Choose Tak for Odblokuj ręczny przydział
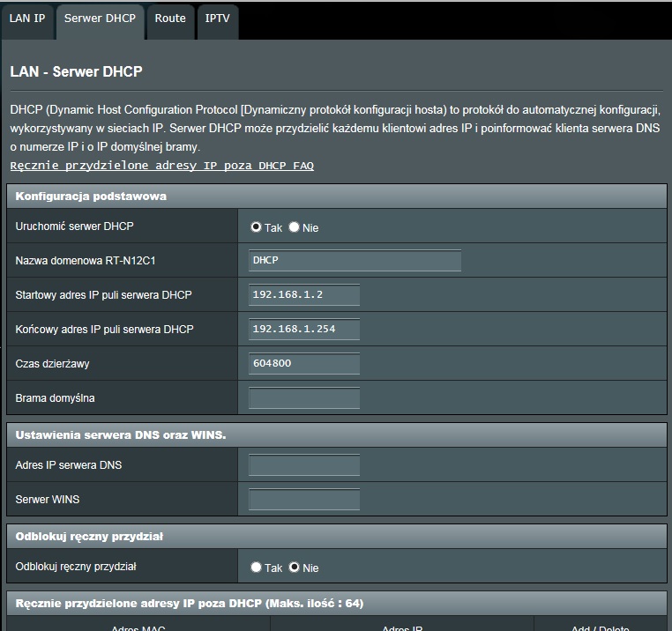The width and height of the screenshot is (672, 631). 256,568
